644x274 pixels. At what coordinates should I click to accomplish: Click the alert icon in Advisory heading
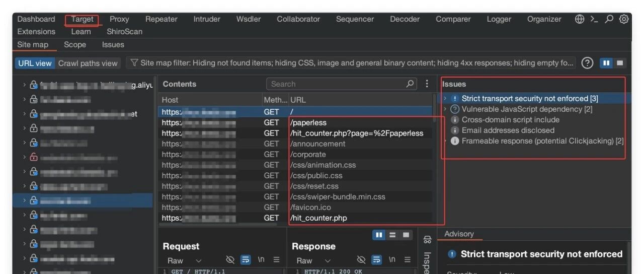(x=452, y=254)
